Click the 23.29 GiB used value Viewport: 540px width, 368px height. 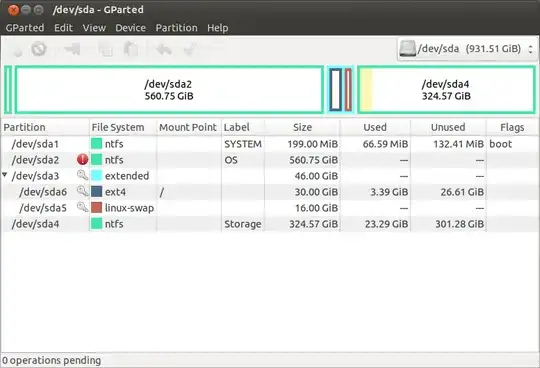pyautogui.click(x=386, y=224)
